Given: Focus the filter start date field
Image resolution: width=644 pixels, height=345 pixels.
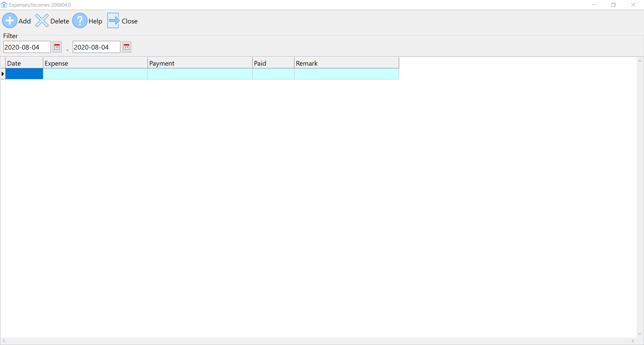Looking at the screenshot, I should coord(27,47).
